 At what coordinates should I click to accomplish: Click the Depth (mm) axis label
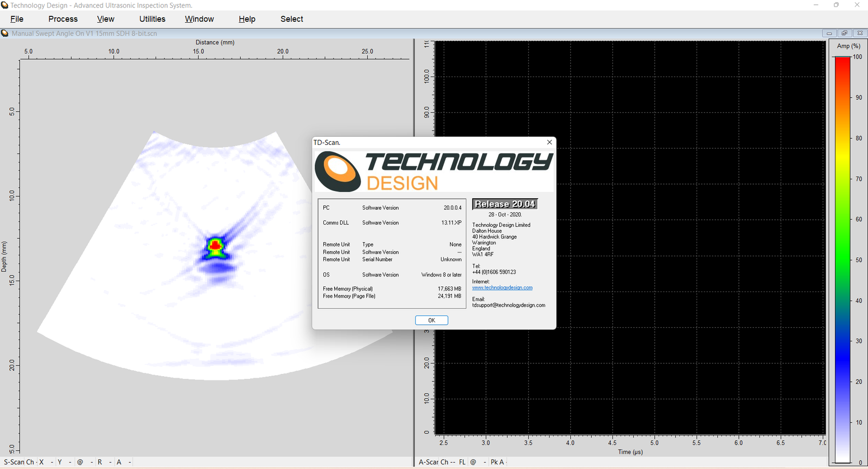(4, 257)
